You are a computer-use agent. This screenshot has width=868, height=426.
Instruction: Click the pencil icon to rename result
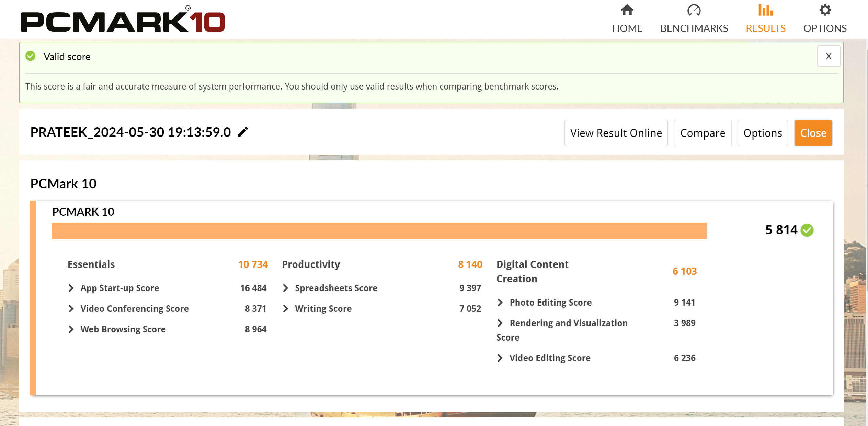[x=243, y=132]
